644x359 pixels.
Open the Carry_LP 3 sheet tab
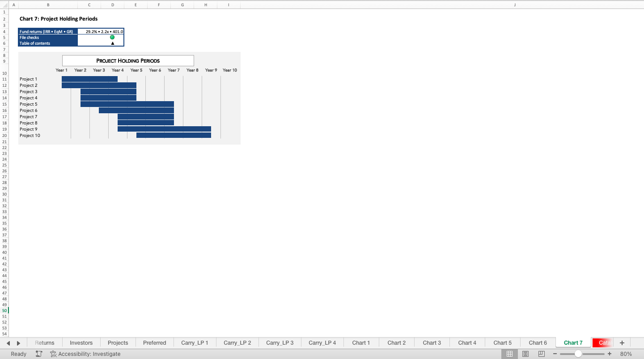(280, 343)
